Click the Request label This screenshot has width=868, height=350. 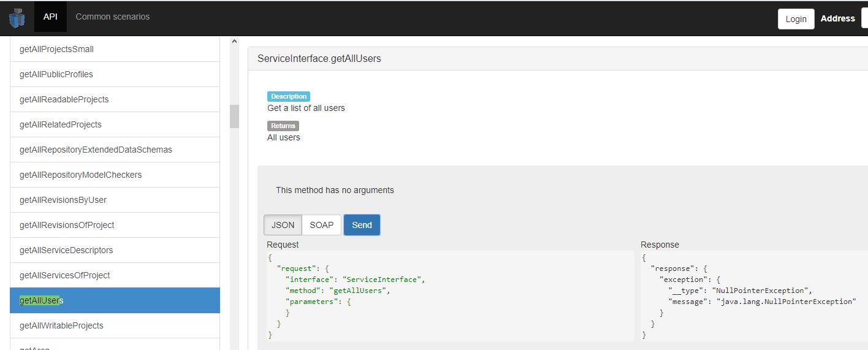pyautogui.click(x=283, y=245)
